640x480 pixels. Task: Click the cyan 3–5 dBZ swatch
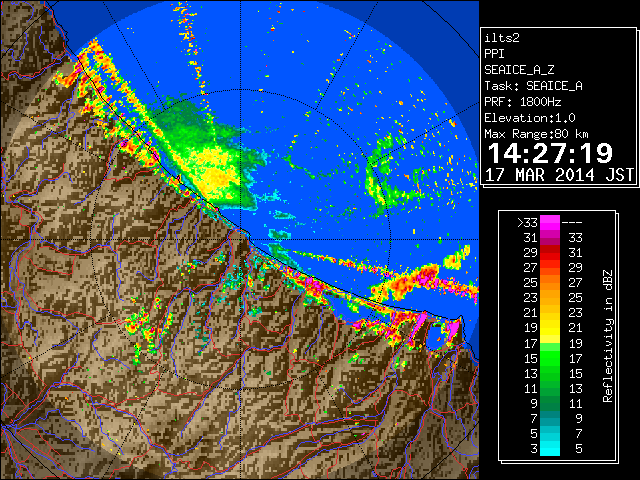click(x=550, y=448)
